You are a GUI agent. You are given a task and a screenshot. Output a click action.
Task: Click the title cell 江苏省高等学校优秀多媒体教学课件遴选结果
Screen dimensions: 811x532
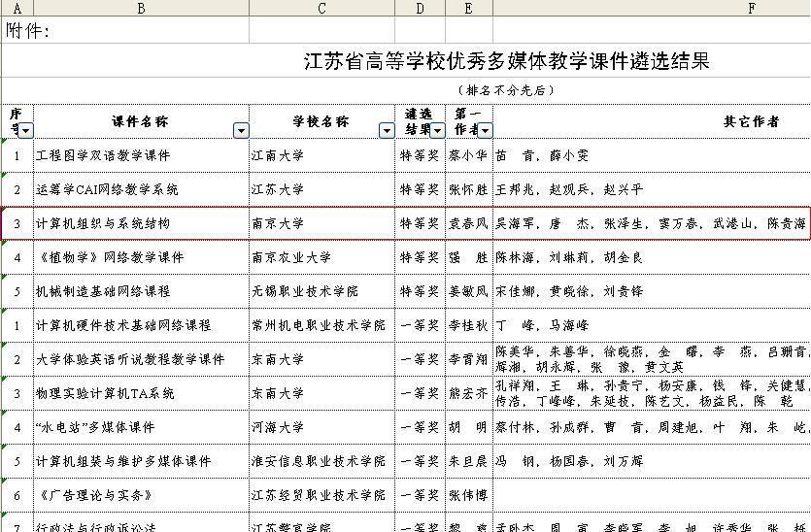click(506, 61)
